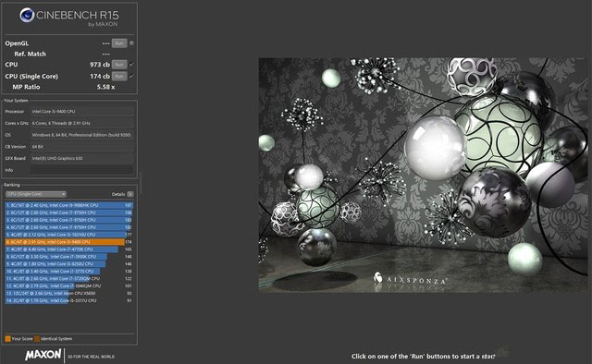
Task: Select the CB Version field showing 64 Bit
Action: coord(82,147)
